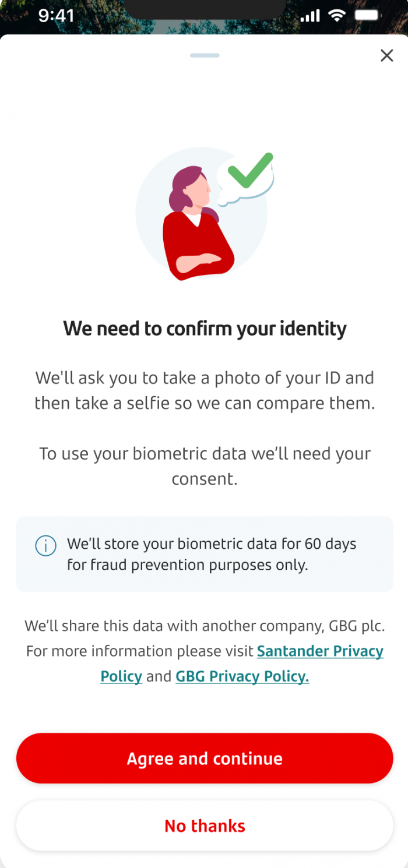Click the GBG plc data sharing paragraph
Image resolution: width=408 pixels, height=868 pixels.
click(x=204, y=626)
